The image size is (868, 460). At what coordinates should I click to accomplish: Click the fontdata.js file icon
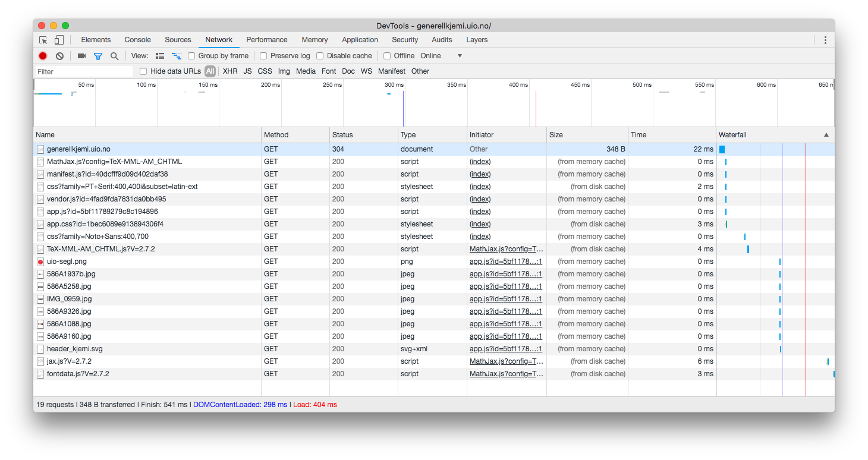click(x=40, y=374)
